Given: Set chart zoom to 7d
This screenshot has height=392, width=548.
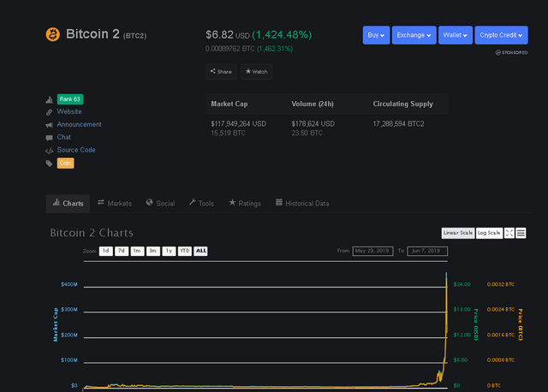Looking at the screenshot, I should pos(122,251).
